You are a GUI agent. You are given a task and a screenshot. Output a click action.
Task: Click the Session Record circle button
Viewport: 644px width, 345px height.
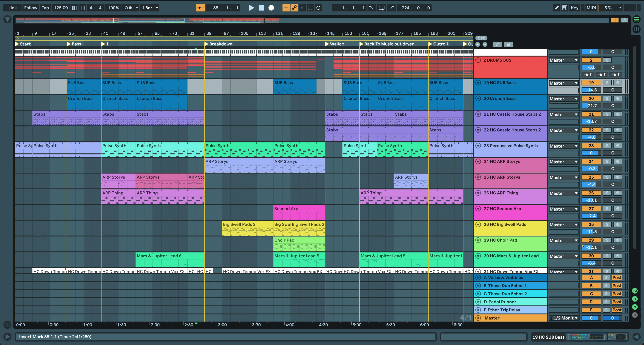pos(318,8)
